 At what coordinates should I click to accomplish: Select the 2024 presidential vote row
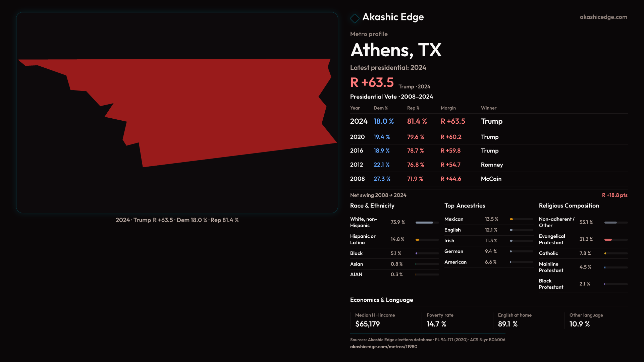click(x=488, y=121)
